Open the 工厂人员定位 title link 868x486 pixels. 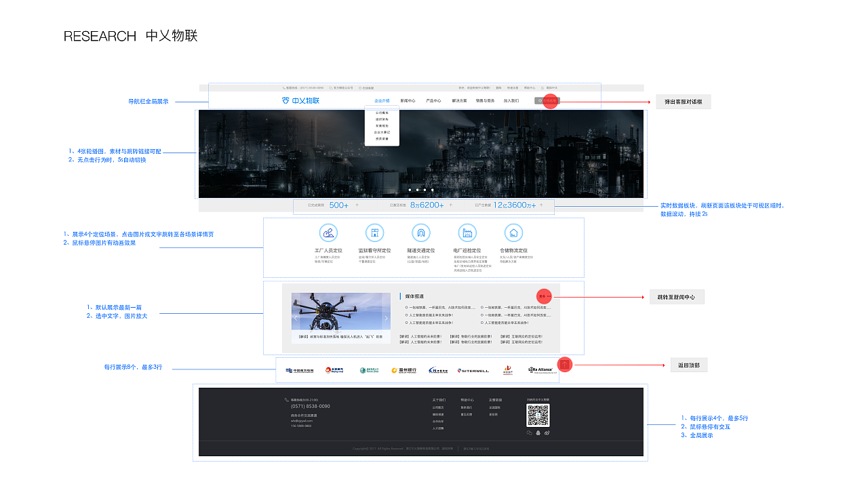(328, 251)
